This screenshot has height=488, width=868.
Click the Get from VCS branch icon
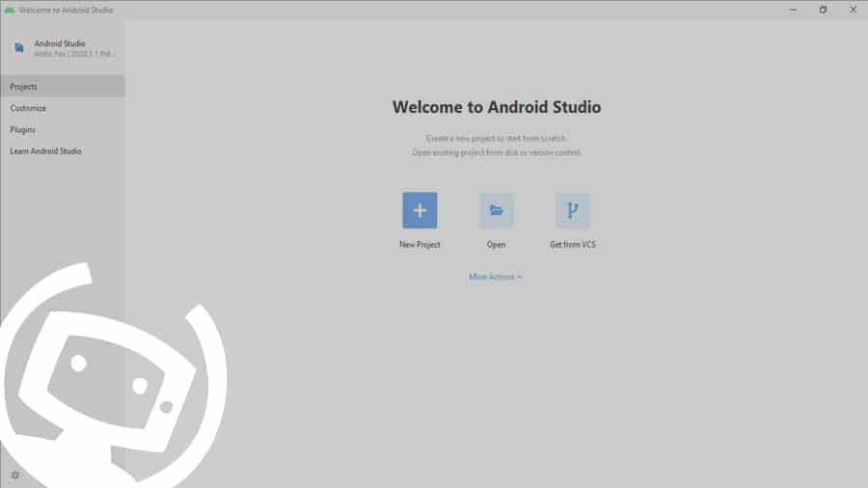click(x=572, y=210)
